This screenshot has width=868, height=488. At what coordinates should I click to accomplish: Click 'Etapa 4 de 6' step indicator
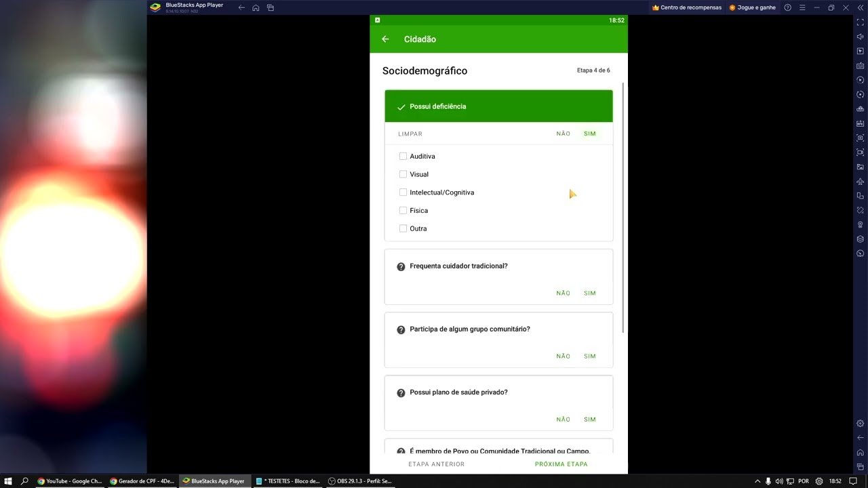593,70
